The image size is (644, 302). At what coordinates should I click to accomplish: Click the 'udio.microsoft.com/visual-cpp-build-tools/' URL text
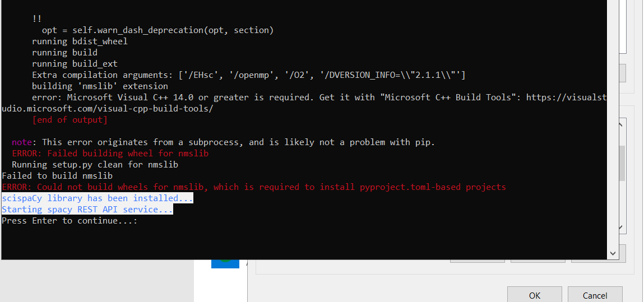(x=108, y=109)
